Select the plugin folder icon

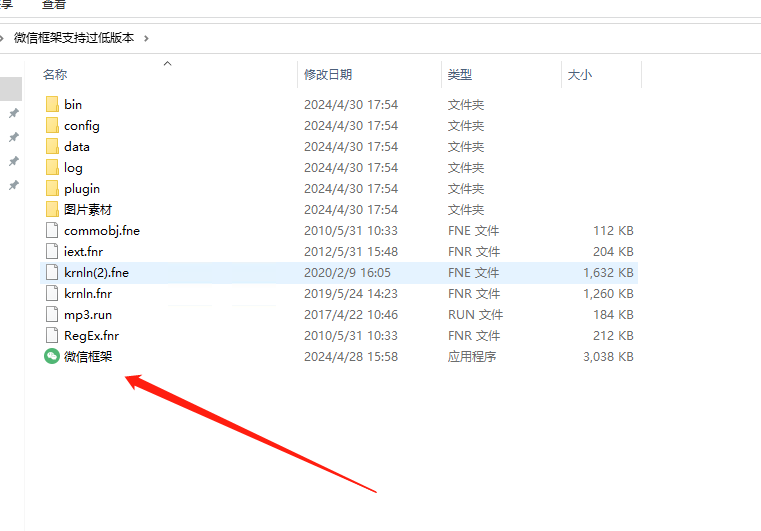click(52, 188)
